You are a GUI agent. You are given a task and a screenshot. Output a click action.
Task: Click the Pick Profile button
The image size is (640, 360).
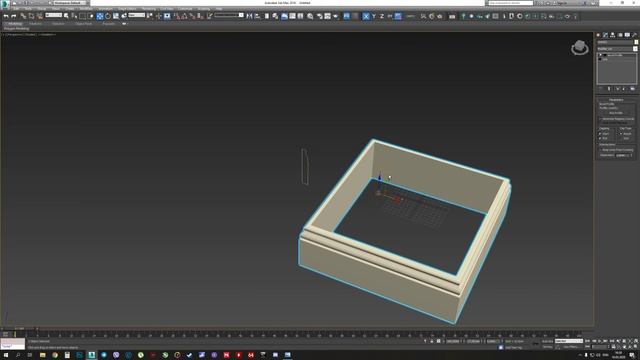pyautogui.click(x=616, y=113)
